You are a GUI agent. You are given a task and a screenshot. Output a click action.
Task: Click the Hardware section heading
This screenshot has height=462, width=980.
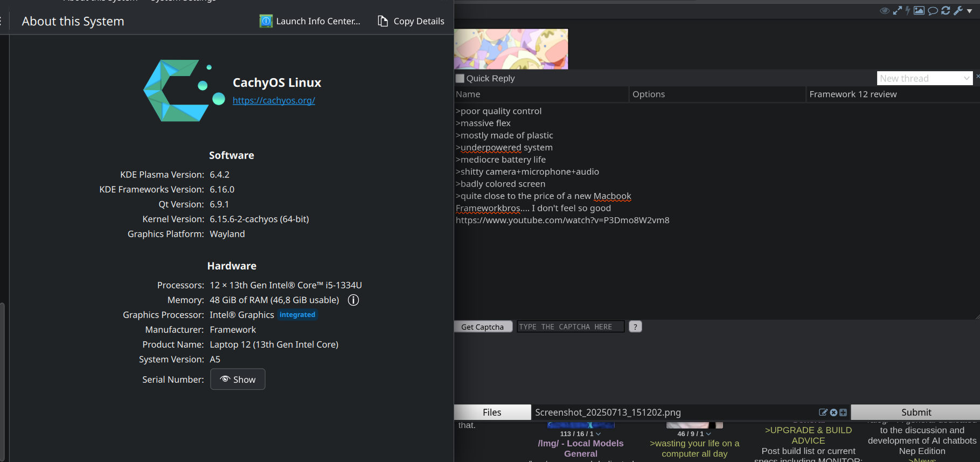(232, 266)
